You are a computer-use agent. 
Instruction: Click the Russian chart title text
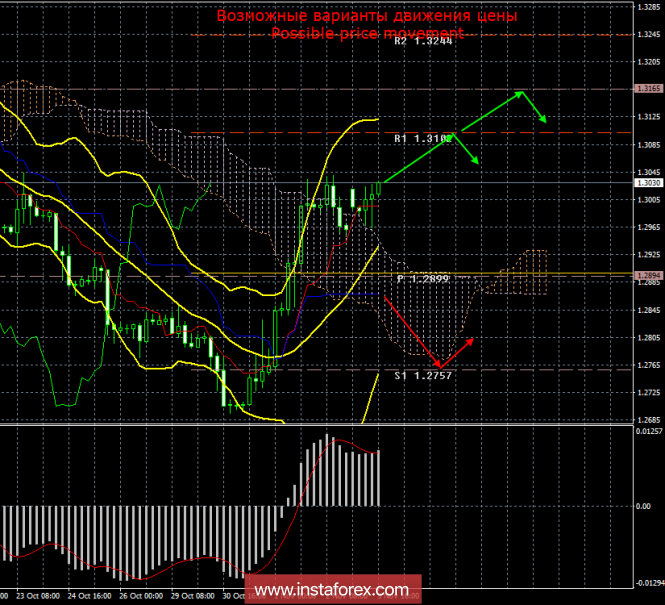[367, 16]
